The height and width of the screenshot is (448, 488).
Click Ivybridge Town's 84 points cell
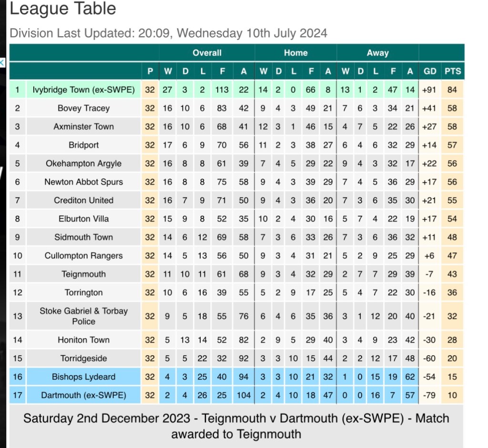(x=452, y=90)
